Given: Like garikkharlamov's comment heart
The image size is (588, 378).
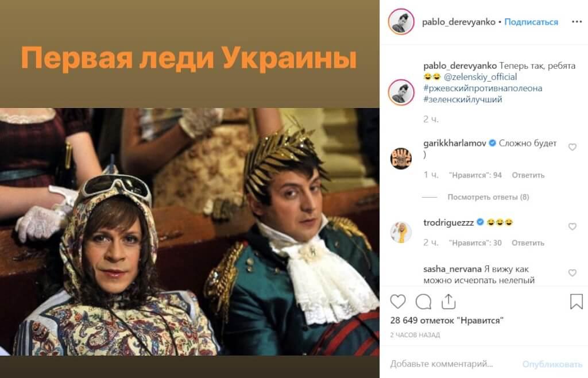Looking at the screenshot, I should tap(572, 147).
